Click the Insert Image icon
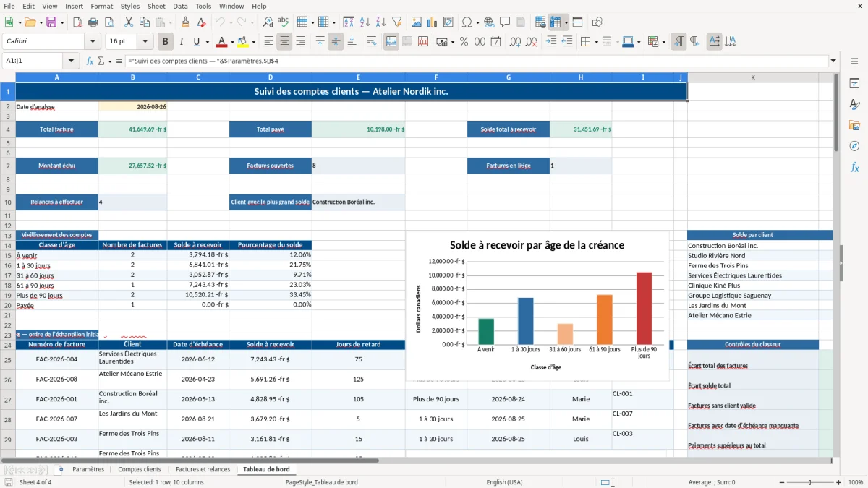 415,22
